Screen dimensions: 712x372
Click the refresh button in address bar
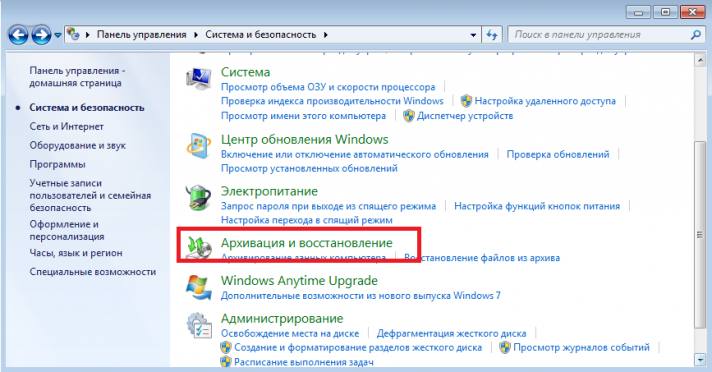point(491,35)
